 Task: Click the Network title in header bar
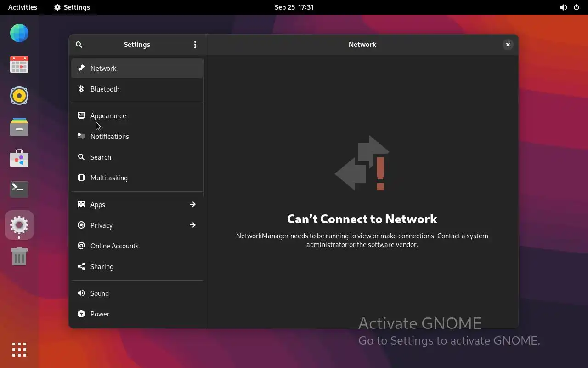[x=362, y=45]
